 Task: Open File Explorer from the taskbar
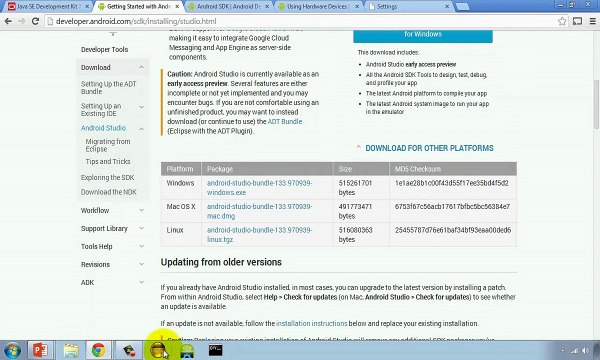[x=70, y=350]
